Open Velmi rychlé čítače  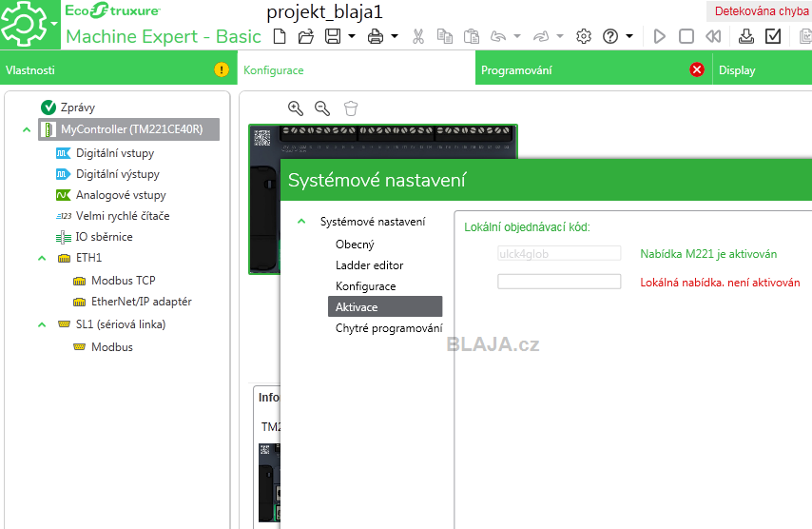point(123,216)
